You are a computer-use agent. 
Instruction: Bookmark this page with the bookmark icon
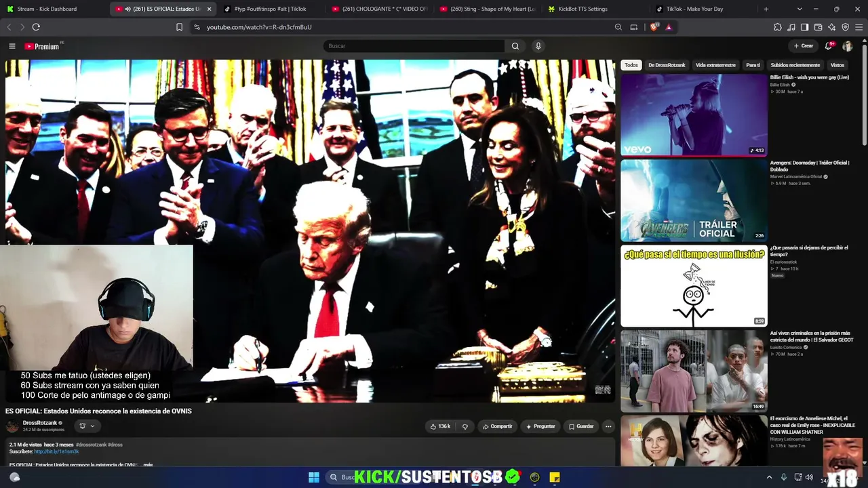point(179,27)
